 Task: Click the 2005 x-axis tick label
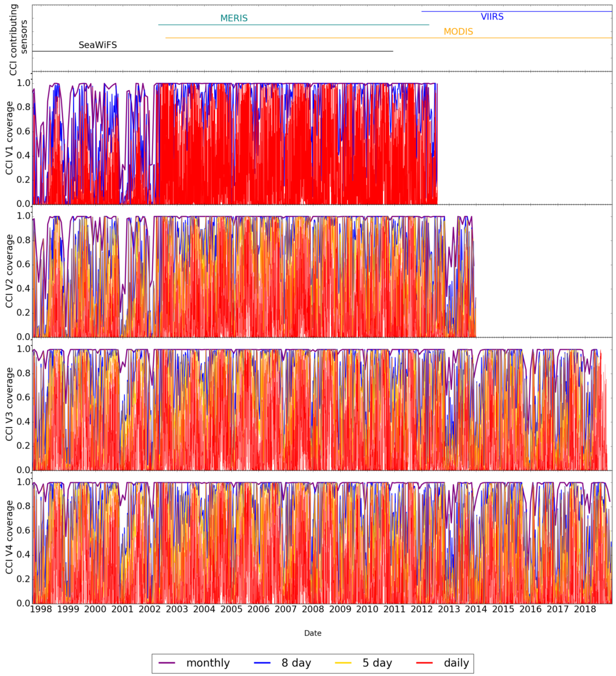231,609
